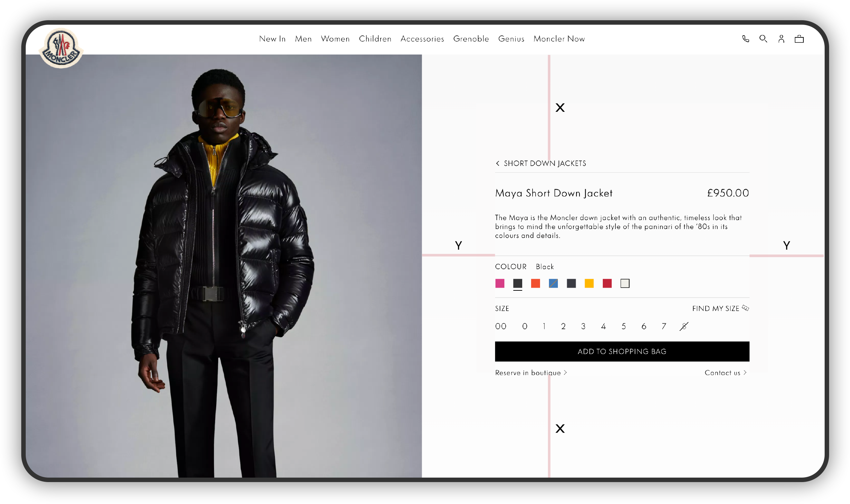Click the Maya Short Down Jacket title
850x504 pixels.
(554, 193)
